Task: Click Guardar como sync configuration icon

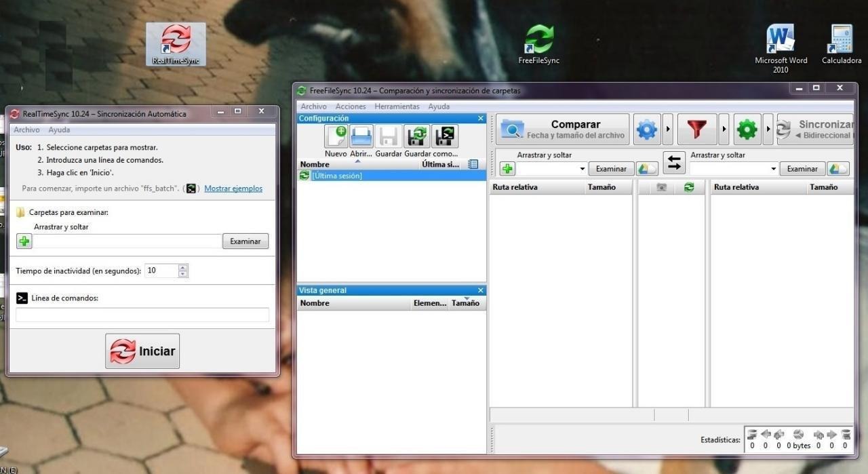Action: pyautogui.click(x=416, y=136)
